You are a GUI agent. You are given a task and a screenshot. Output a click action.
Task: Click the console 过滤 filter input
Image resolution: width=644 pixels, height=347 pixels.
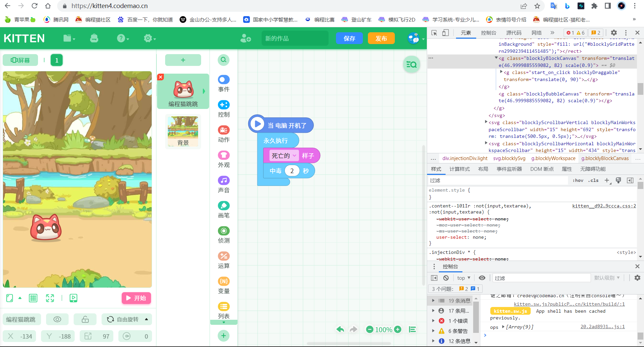tap(541, 278)
